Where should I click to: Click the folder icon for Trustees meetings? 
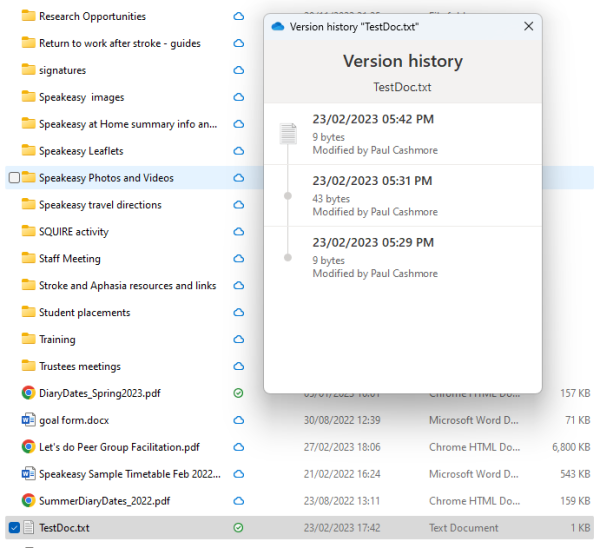[x=28, y=366]
